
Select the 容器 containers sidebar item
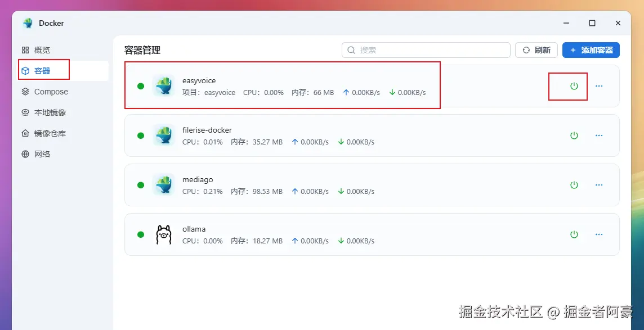63,71
